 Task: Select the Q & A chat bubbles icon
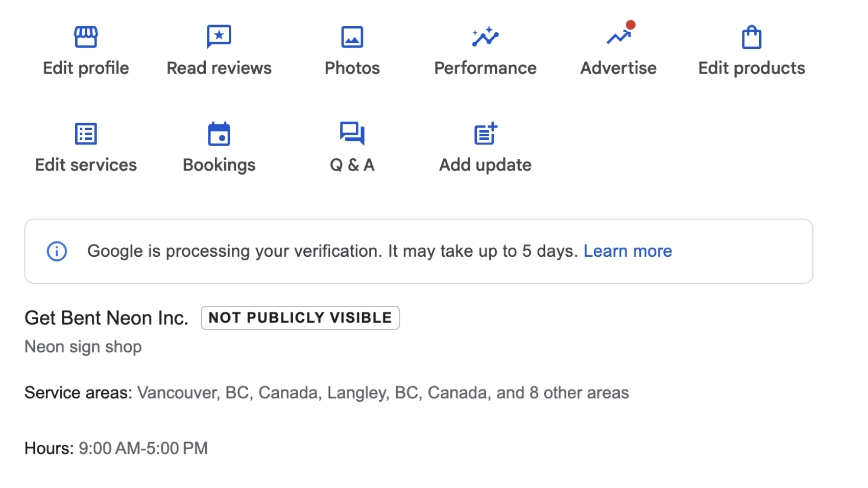pos(352,134)
